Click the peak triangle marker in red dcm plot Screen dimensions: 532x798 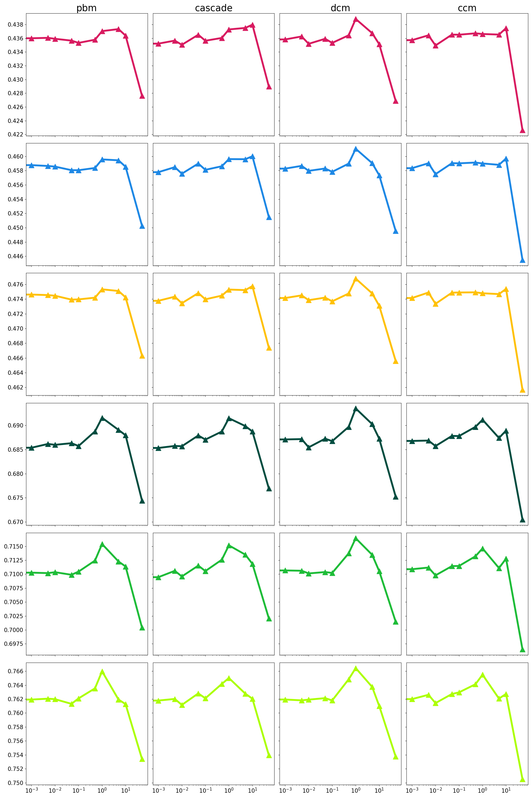coord(356,19)
